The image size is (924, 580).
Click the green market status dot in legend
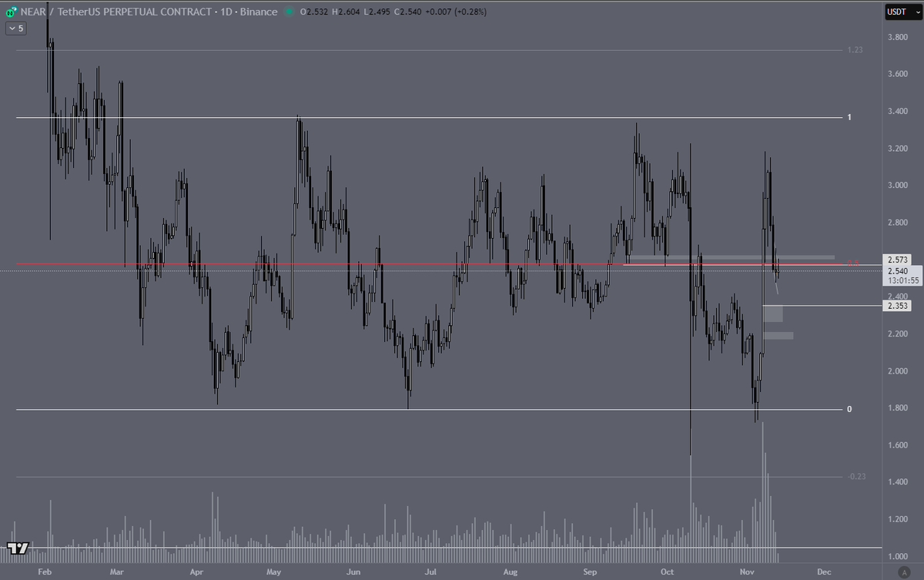click(288, 12)
